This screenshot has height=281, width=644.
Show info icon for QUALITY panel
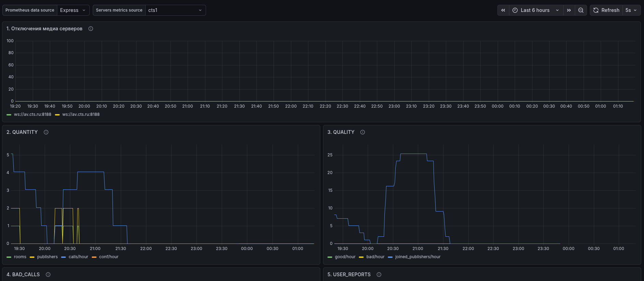pyautogui.click(x=363, y=132)
